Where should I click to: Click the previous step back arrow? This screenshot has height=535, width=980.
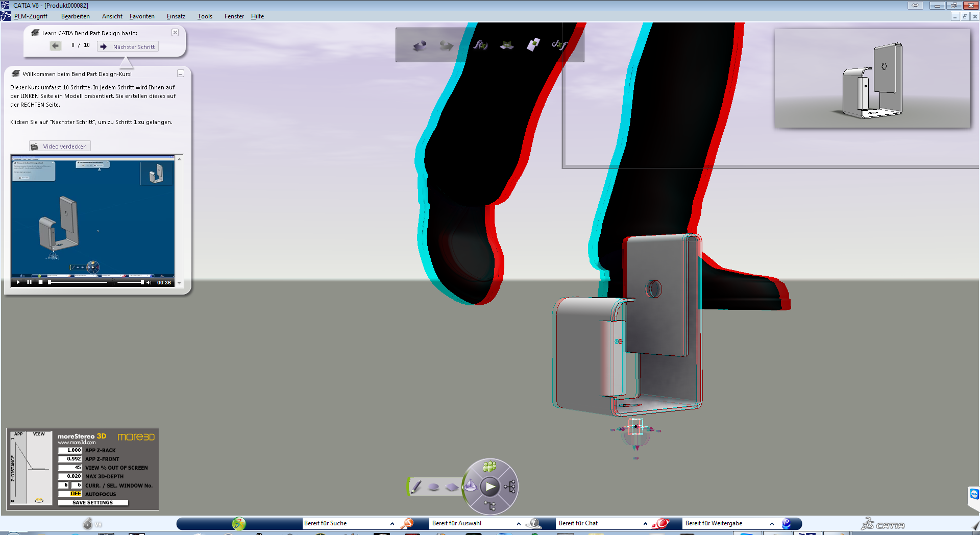pyautogui.click(x=56, y=46)
